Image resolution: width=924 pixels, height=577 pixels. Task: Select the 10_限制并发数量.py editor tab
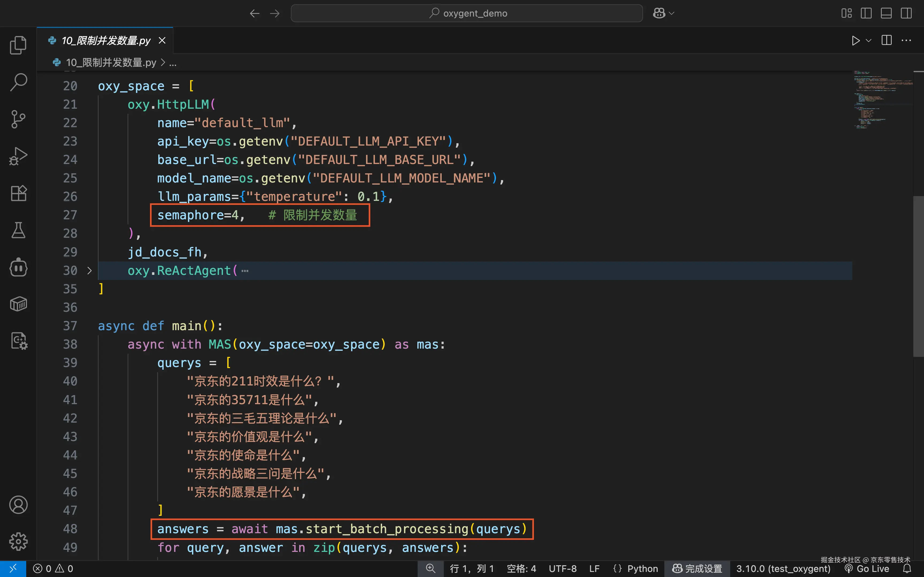pos(106,40)
